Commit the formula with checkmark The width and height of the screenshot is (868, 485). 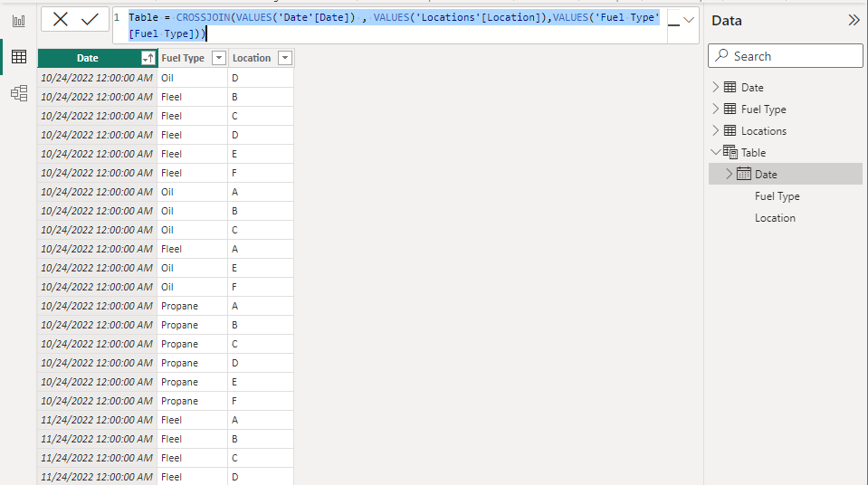pyautogui.click(x=90, y=20)
